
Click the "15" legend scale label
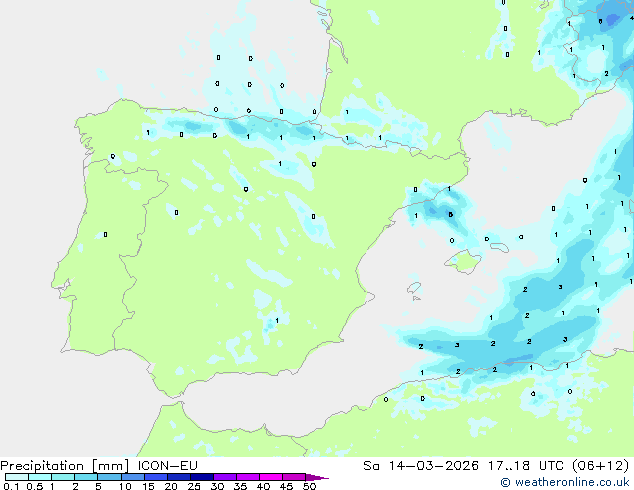coord(148,486)
